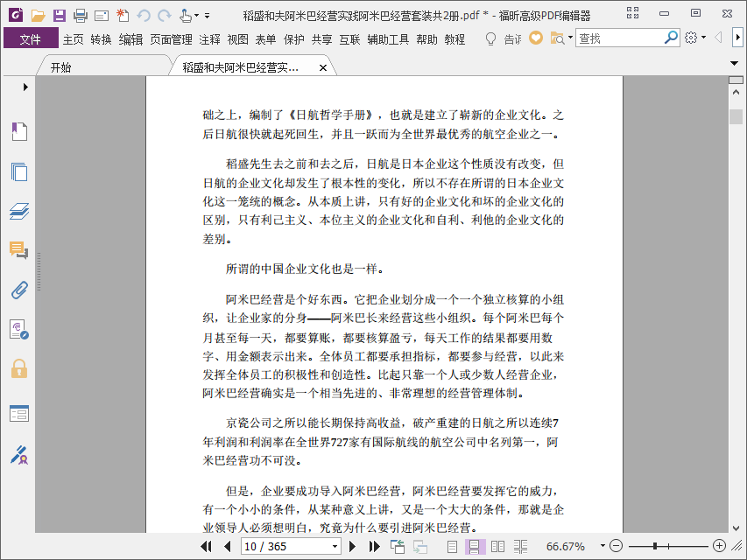
Task: Switch to facing pages view
Action: (x=497, y=547)
